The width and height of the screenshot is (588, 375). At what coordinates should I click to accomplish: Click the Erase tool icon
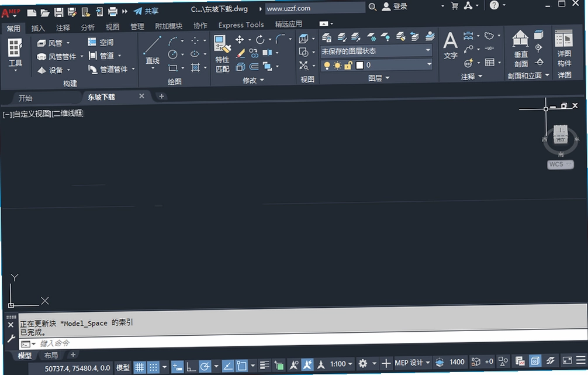point(240,53)
